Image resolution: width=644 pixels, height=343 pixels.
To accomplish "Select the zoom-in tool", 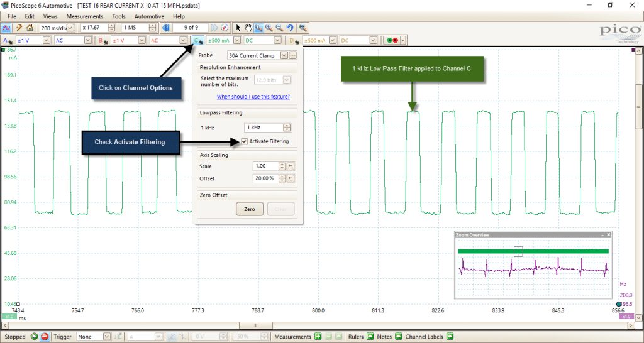I will (x=269, y=28).
